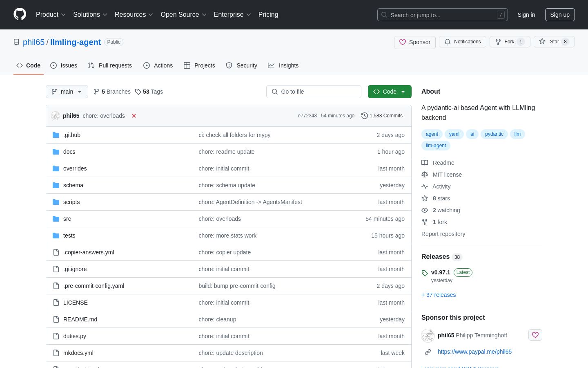This screenshot has height=368, width=588.
Task: Open the Issues tab
Action: pyautogui.click(x=64, y=65)
